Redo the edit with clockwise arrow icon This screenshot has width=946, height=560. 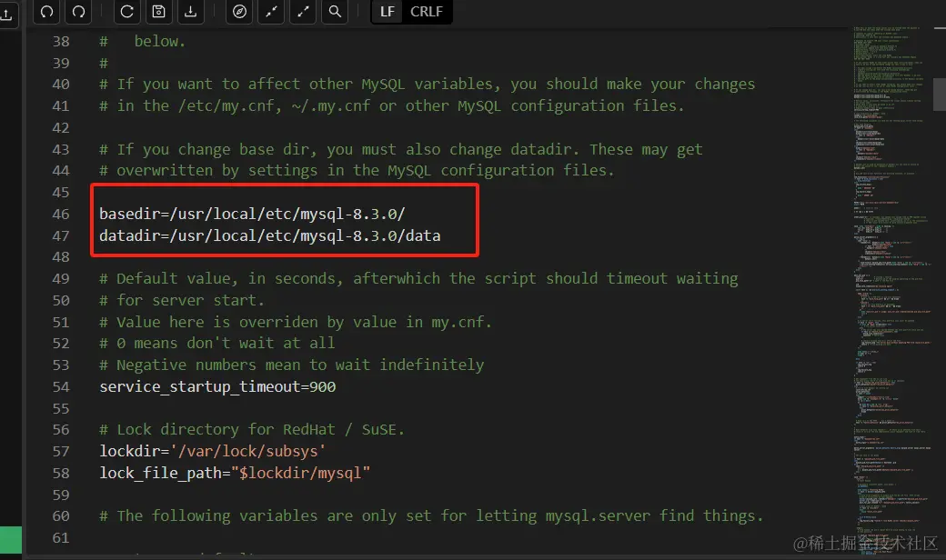[78, 12]
